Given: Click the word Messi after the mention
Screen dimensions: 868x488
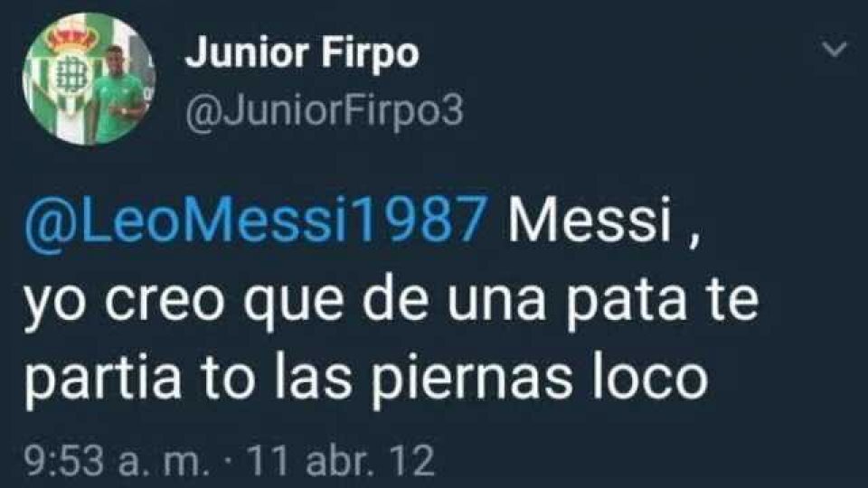Looking at the screenshot, I should pyautogui.click(x=590, y=218).
